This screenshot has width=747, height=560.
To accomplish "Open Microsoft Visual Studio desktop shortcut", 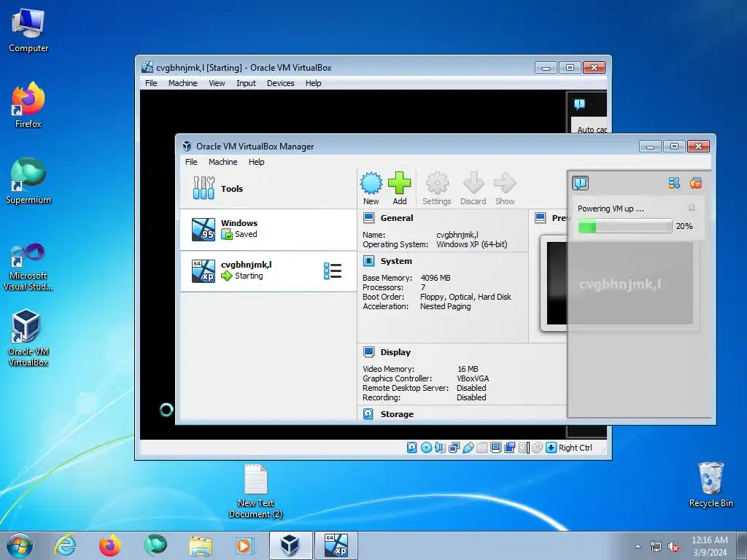I will click(28, 267).
